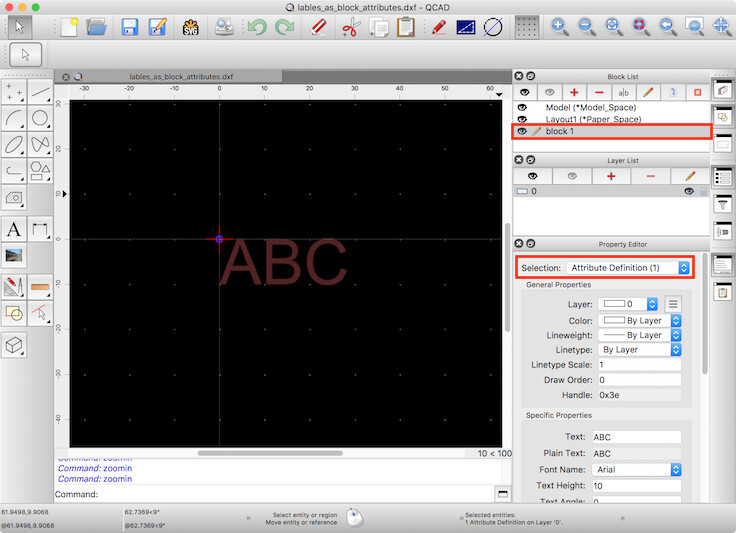Select the Line drawing tool

pyautogui.click(x=40, y=91)
